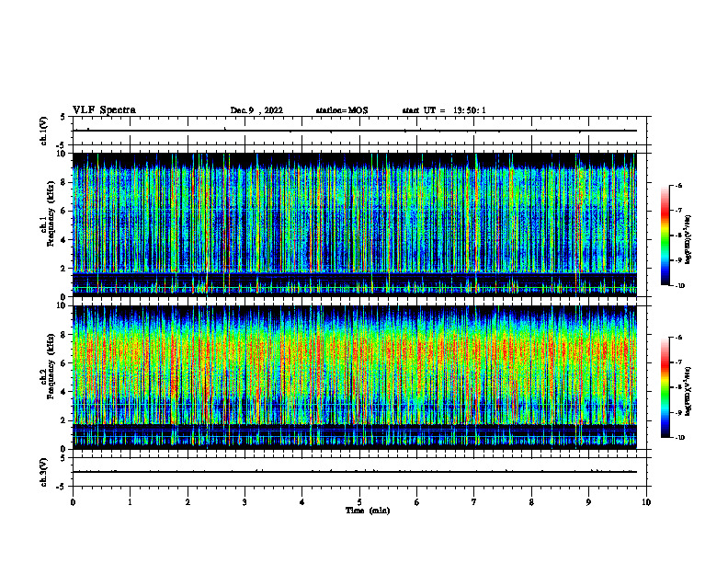The height and width of the screenshot is (563, 728).
Task: Click the "ch.3(V)" waveform axis label
Action: tap(44, 473)
